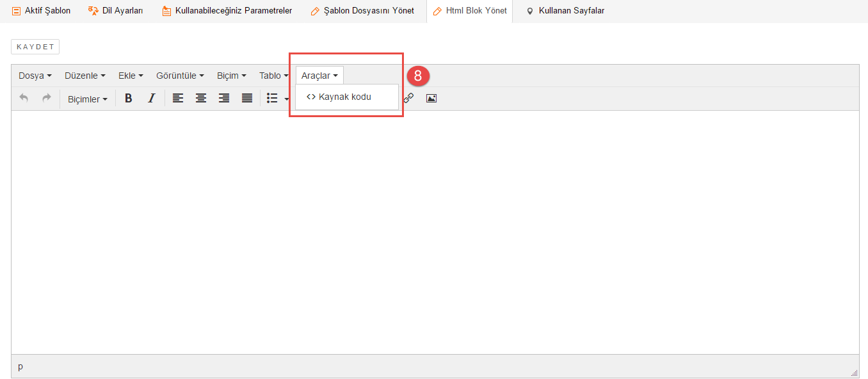Screen dimensions: 868x379
Task: Click the p element path in status bar
Action: click(20, 367)
